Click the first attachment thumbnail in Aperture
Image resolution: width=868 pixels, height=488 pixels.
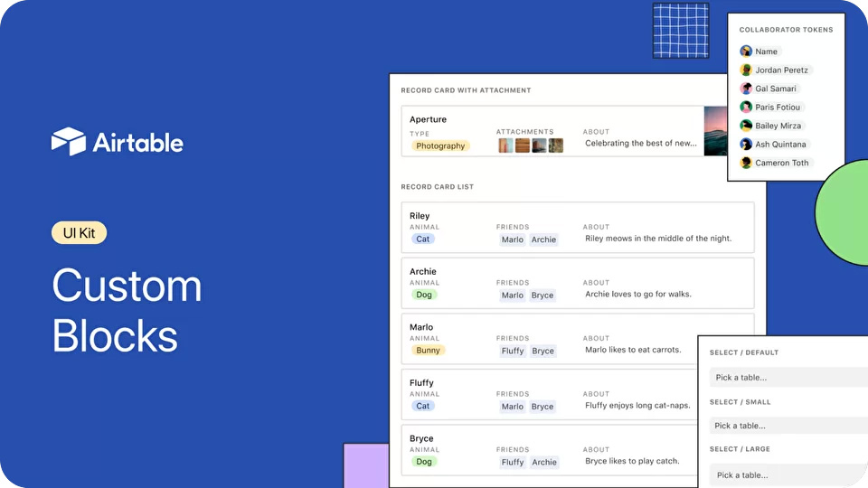tap(505, 145)
